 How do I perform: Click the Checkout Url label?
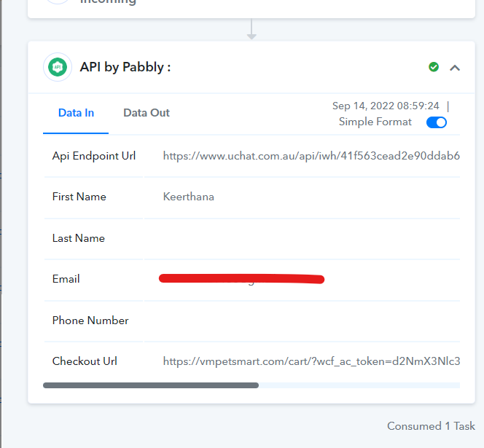coord(85,361)
